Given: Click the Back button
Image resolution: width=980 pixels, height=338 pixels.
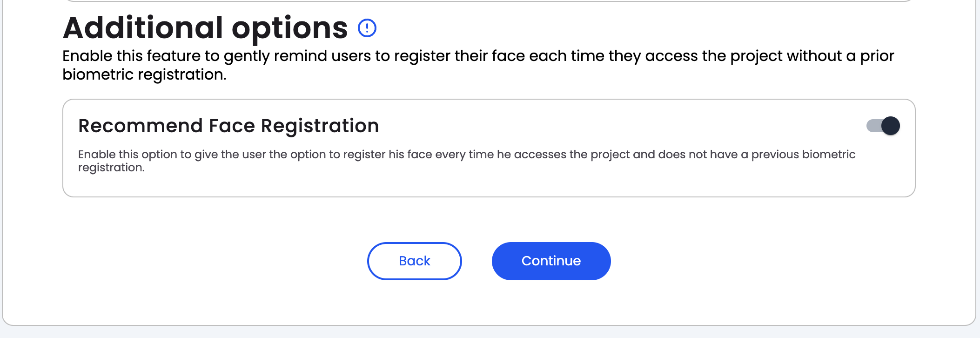Looking at the screenshot, I should pos(414,261).
